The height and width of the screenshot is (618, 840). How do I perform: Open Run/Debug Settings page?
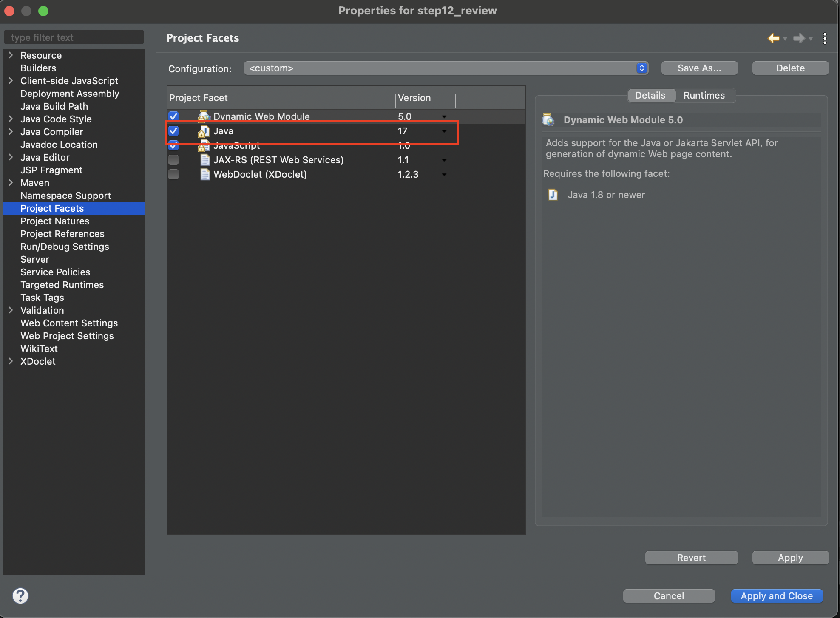65,247
